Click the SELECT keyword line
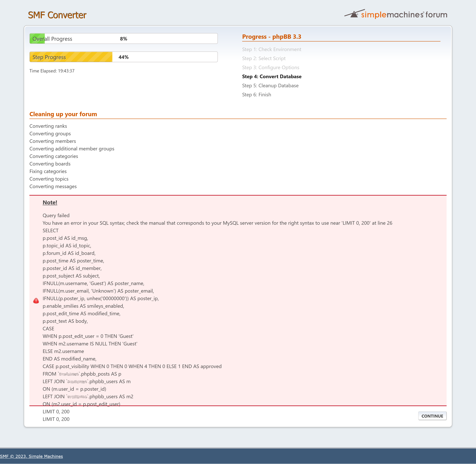 pyautogui.click(x=51, y=230)
